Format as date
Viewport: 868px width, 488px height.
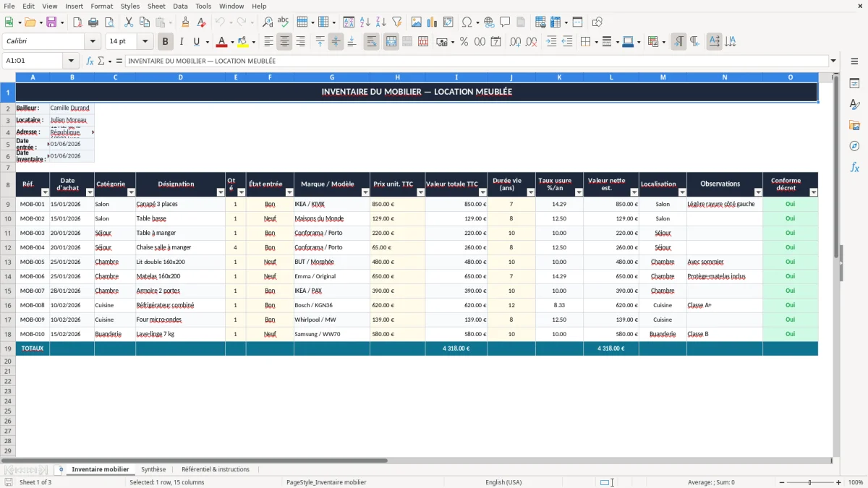pyautogui.click(x=496, y=42)
